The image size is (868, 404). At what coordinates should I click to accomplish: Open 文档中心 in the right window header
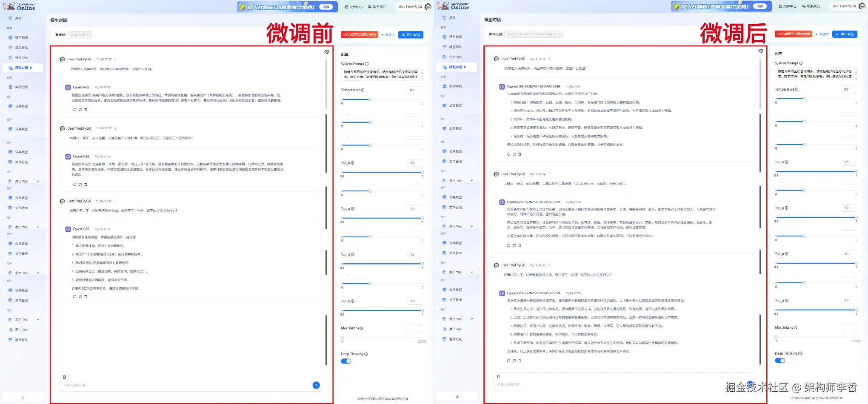[788, 6]
